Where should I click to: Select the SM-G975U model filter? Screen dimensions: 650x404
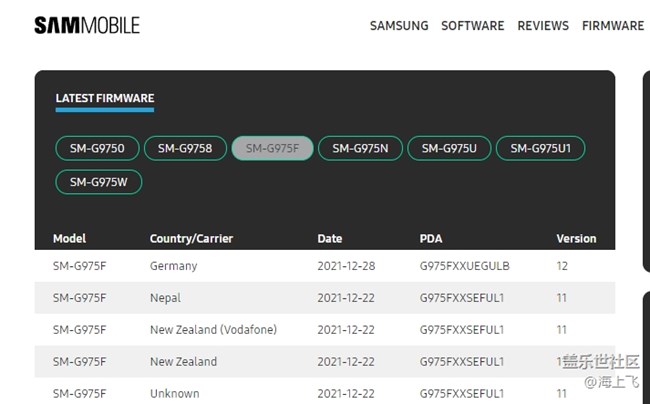[449, 148]
